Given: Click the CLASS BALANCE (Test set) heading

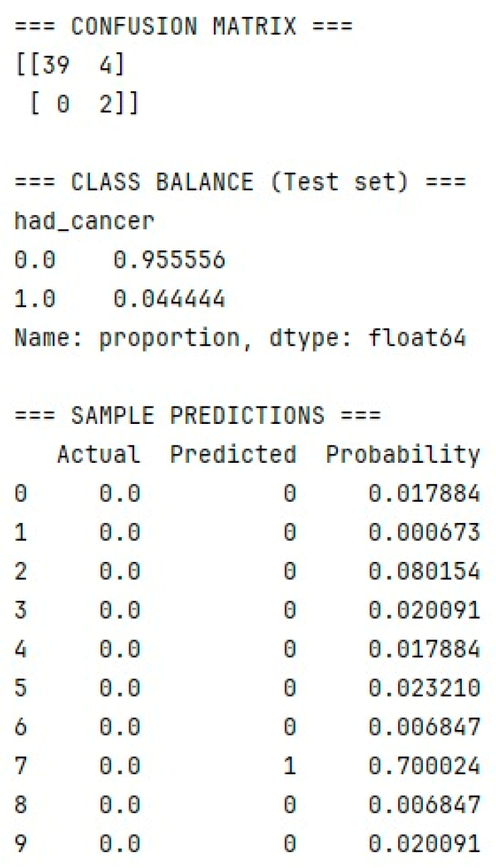Looking at the screenshot, I should tap(240, 183).
